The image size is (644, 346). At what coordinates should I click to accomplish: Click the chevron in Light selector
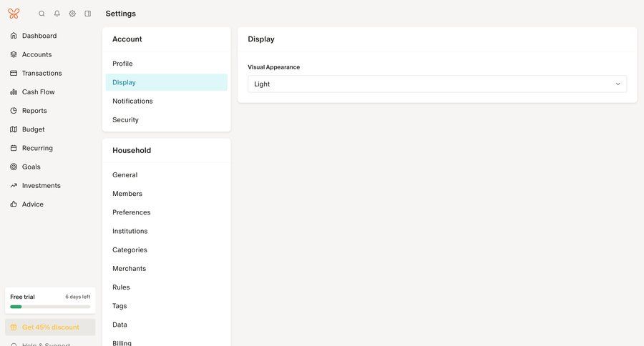tap(618, 84)
